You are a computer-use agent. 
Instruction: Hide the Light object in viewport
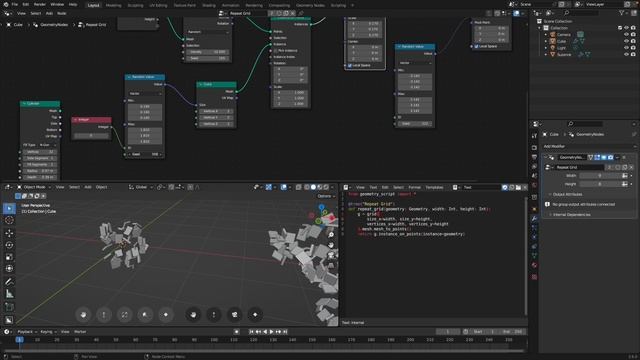click(x=626, y=48)
